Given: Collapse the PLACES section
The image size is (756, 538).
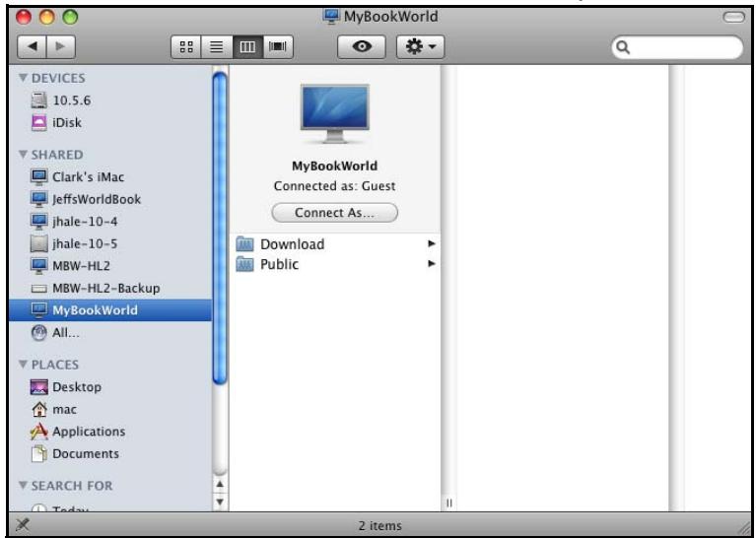Looking at the screenshot, I should tap(23, 364).
